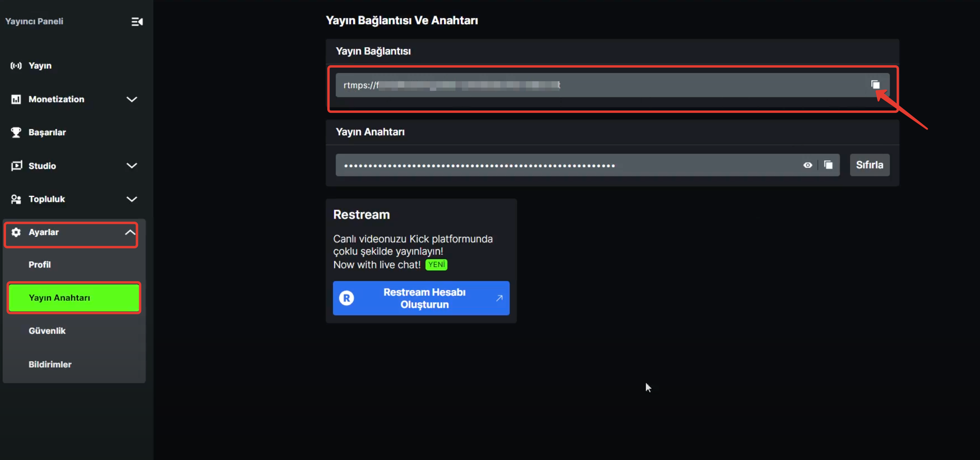Click the 'Yayın Bağlantısı Ve Anahtarı' heading
Viewport: 980px width, 460px height.
tap(402, 20)
